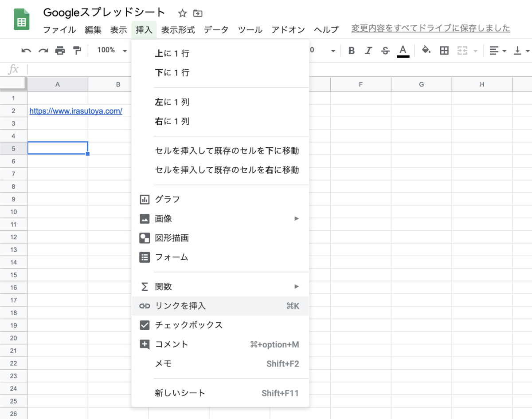Toggle bold formatting
Screen dimensions: 532x419
(x=352, y=51)
